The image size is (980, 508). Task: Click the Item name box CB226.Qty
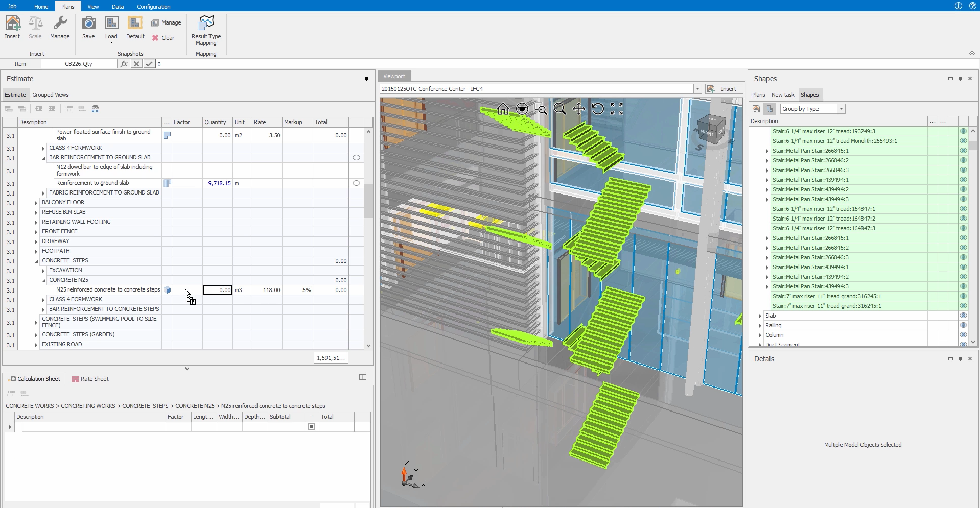coord(79,64)
